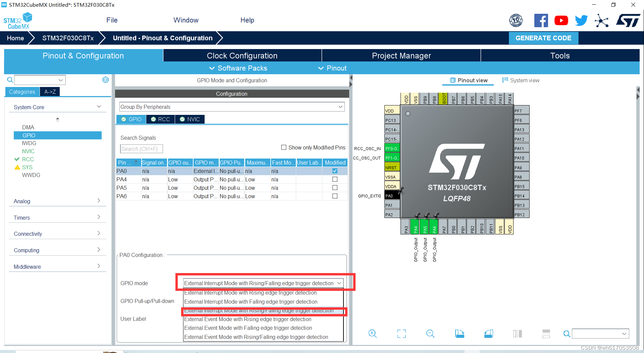Open the Facebook page icon
The image size is (644, 353).
pos(541,20)
